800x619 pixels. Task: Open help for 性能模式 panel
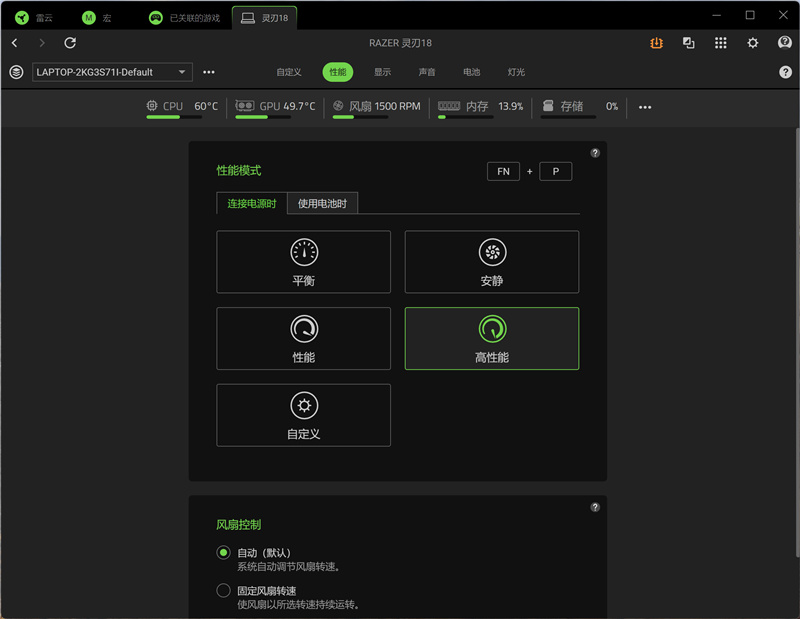[x=595, y=153]
